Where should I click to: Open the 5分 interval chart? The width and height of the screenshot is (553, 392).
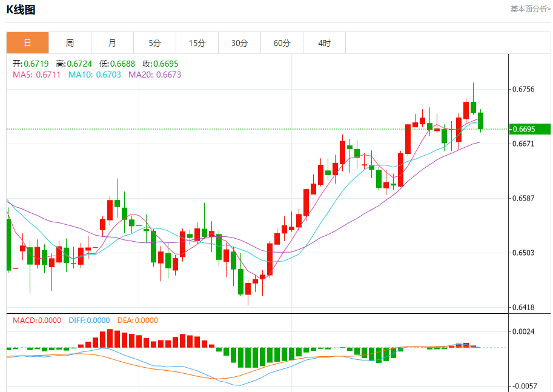[154, 43]
